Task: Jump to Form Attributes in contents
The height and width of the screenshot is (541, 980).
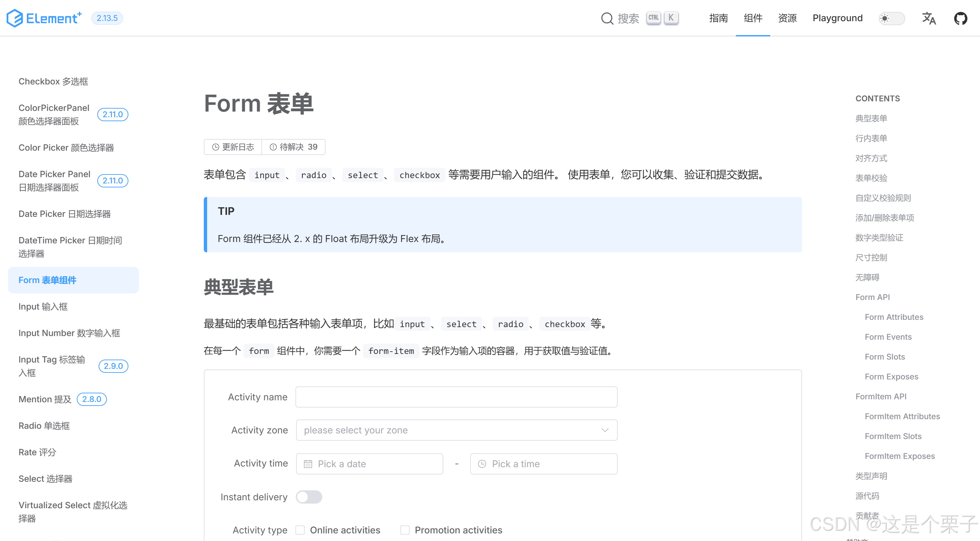Action: (894, 317)
